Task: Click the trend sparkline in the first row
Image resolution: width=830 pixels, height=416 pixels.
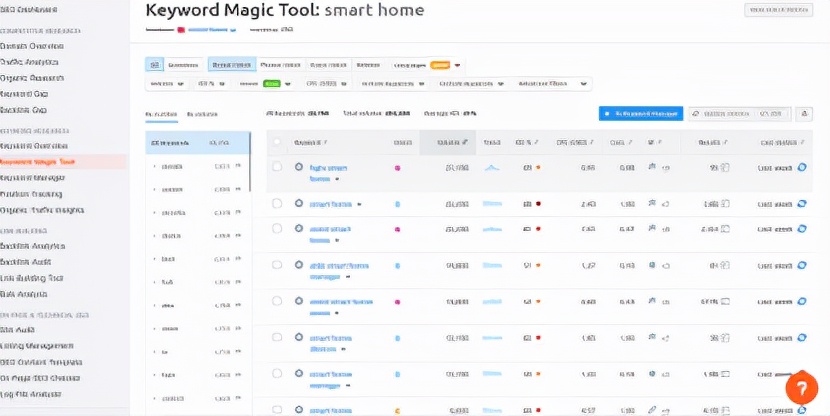Action: (492, 168)
